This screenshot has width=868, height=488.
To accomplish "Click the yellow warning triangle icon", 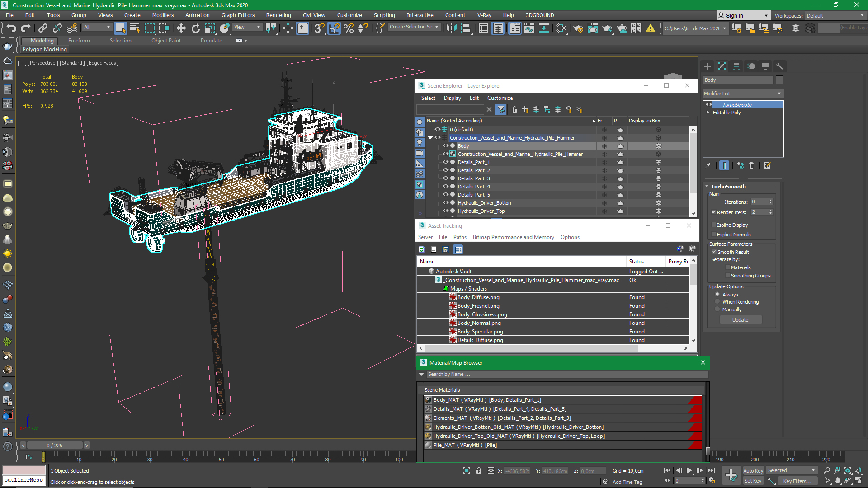I will [651, 28].
